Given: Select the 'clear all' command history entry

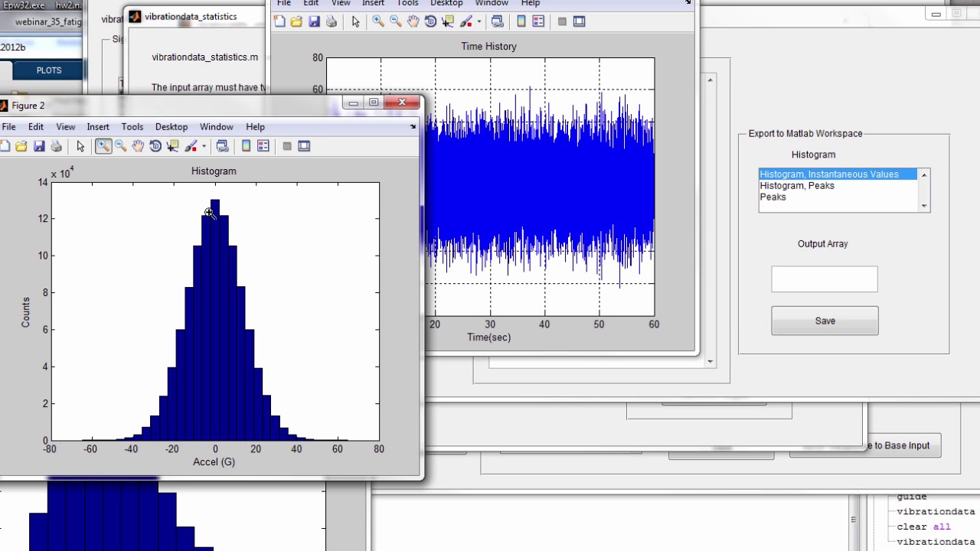Looking at the screenshot, I should (x=924, y=527).
